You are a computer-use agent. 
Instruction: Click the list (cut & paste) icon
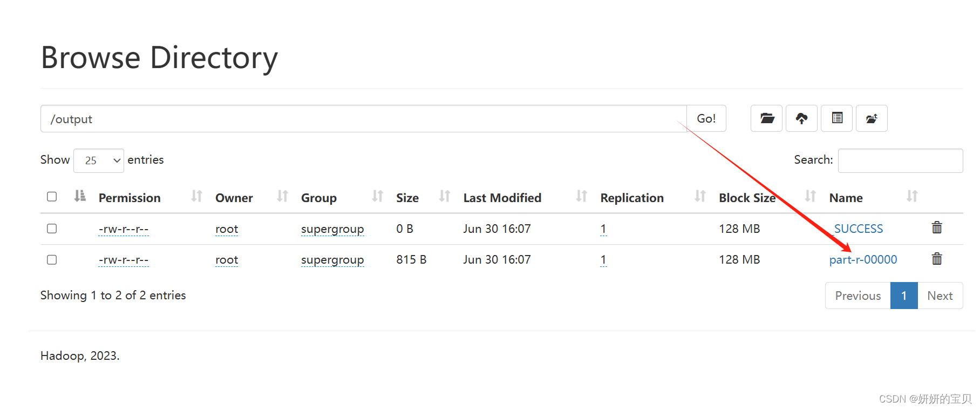pyautogui.click(x=837, y=118)
